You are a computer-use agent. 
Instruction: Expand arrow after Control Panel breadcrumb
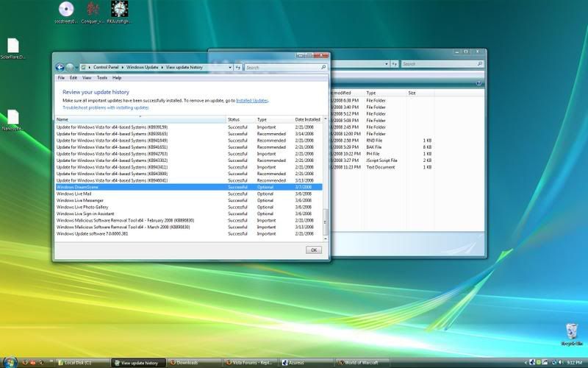(122, 67)
